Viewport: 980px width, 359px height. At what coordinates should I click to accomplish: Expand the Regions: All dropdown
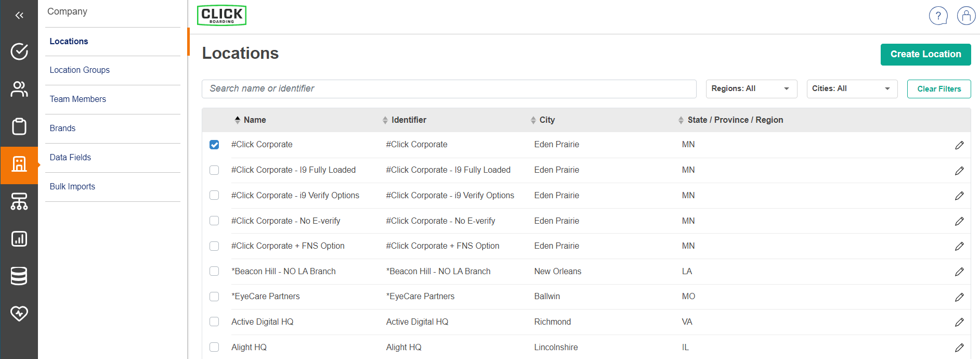pyautogui.click(x=750, y=89)
